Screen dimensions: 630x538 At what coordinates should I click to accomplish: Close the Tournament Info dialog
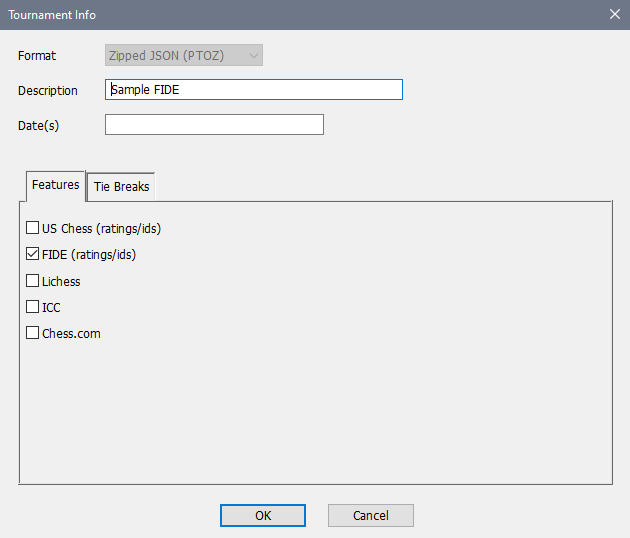click(x=614, y=15)
